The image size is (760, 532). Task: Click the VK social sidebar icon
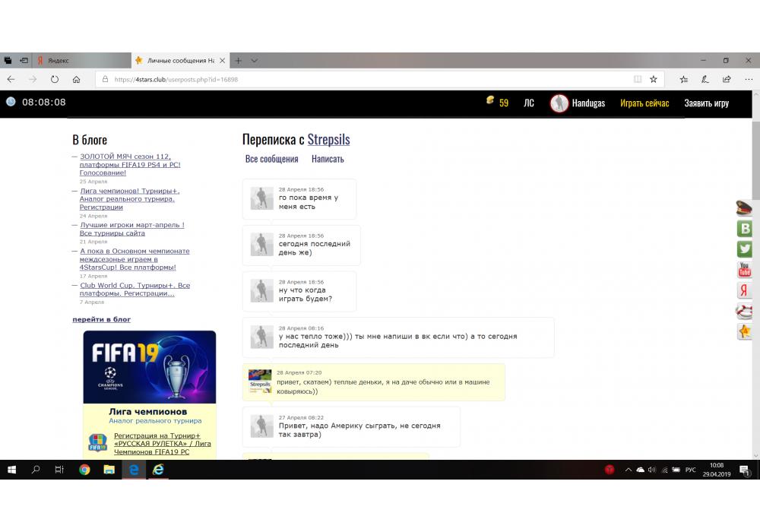744,229
